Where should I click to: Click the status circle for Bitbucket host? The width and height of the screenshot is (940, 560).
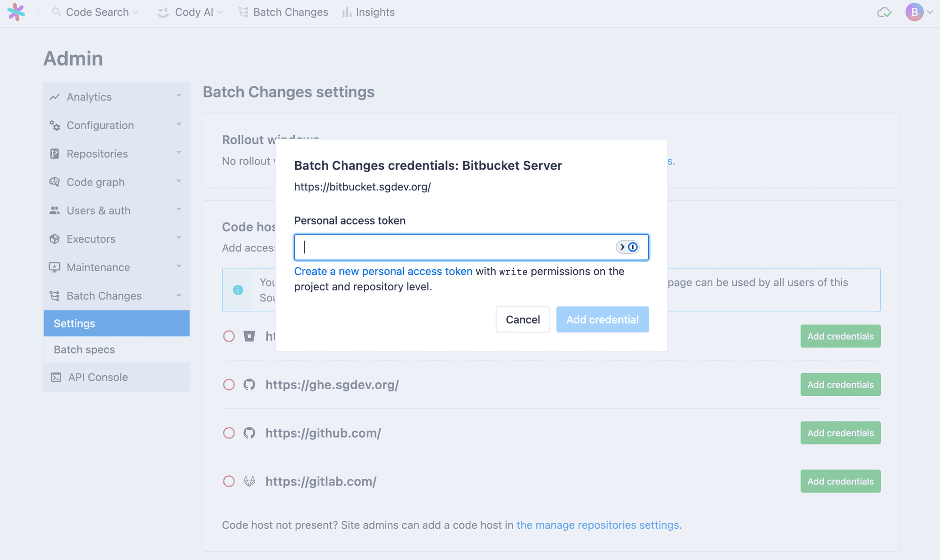coord(229,336)
